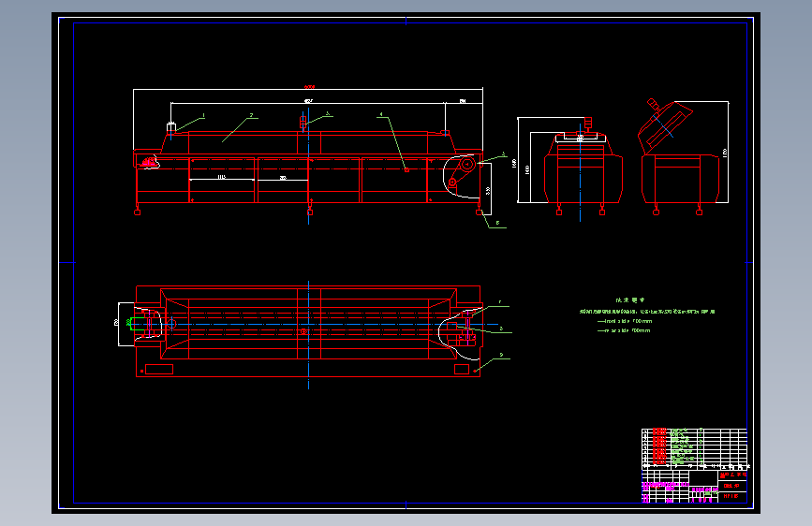The image size is (812, 526).
Task: Click the 'rear side 500mm' note line
Action: (624, 330)
